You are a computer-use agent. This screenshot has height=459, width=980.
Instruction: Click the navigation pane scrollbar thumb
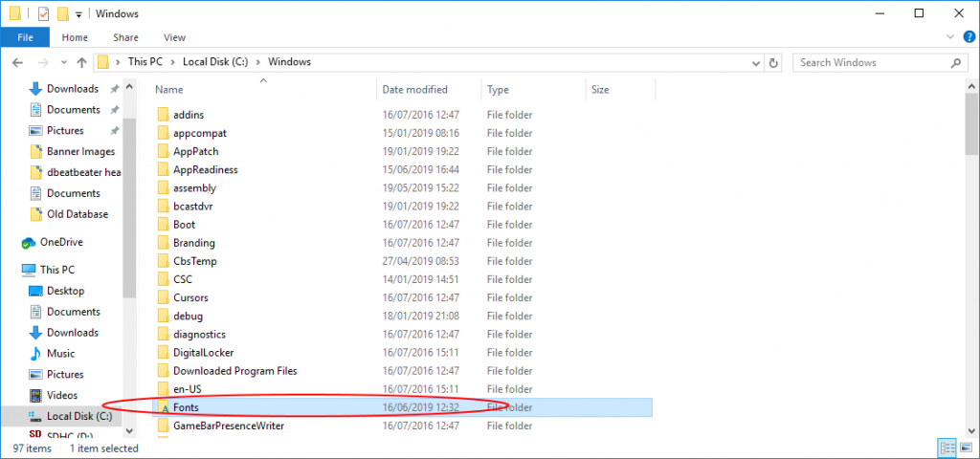coord(129,208)
